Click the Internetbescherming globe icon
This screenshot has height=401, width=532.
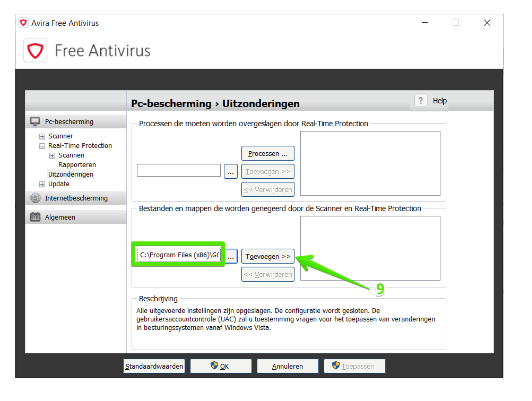coord(35,198)
